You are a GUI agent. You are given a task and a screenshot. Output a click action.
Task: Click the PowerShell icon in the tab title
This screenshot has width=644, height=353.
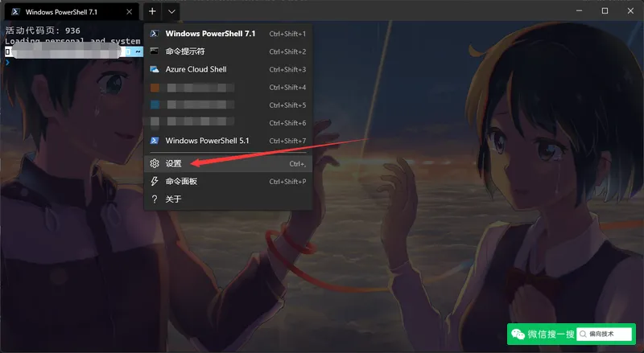(15, 12)
